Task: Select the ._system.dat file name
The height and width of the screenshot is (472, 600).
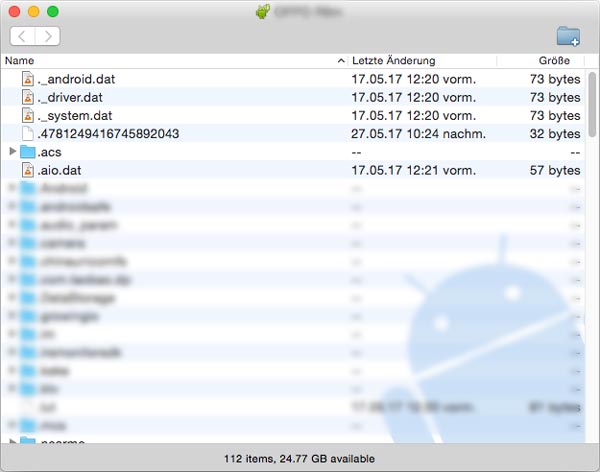Action: (x=75, y=116)
